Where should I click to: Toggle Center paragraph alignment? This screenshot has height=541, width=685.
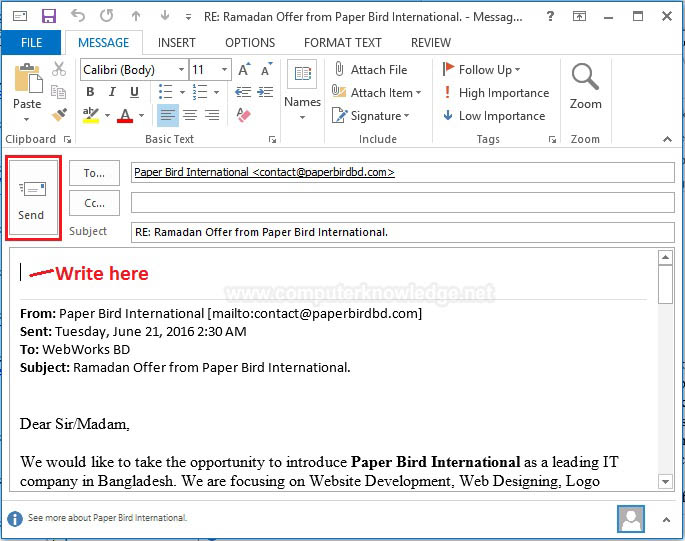tap(190, 115)
